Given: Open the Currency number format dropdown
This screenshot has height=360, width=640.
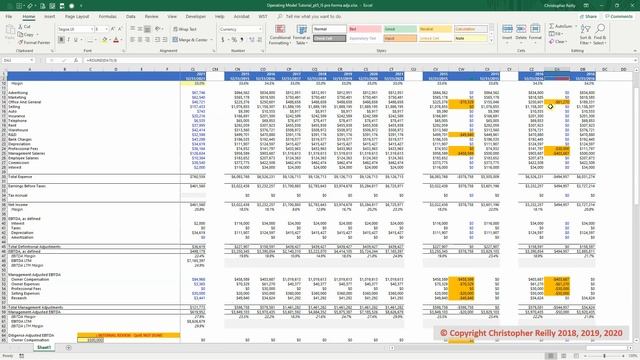Looking at the screenshot, I should coord(260,29).
